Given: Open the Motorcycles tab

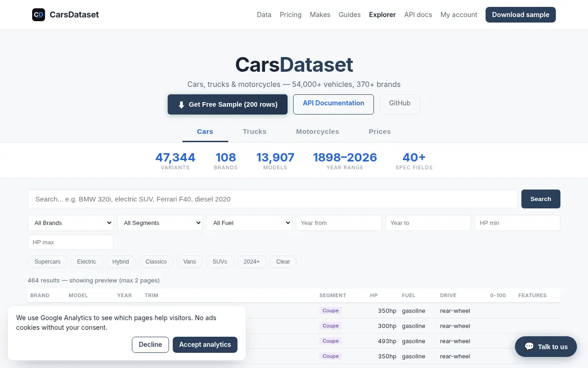Looking at the screenshot, I should coord(317,132).
